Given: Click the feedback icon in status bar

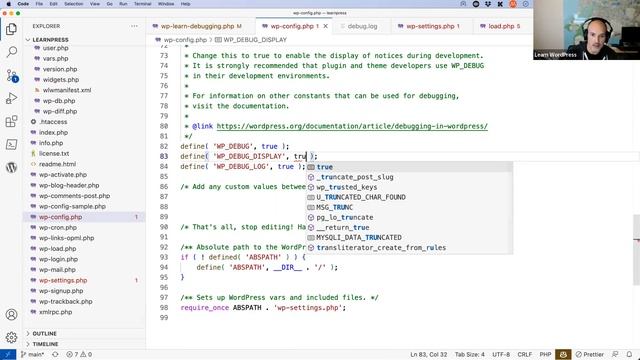Looking at the screenshot, I should (x=615, y=354).
